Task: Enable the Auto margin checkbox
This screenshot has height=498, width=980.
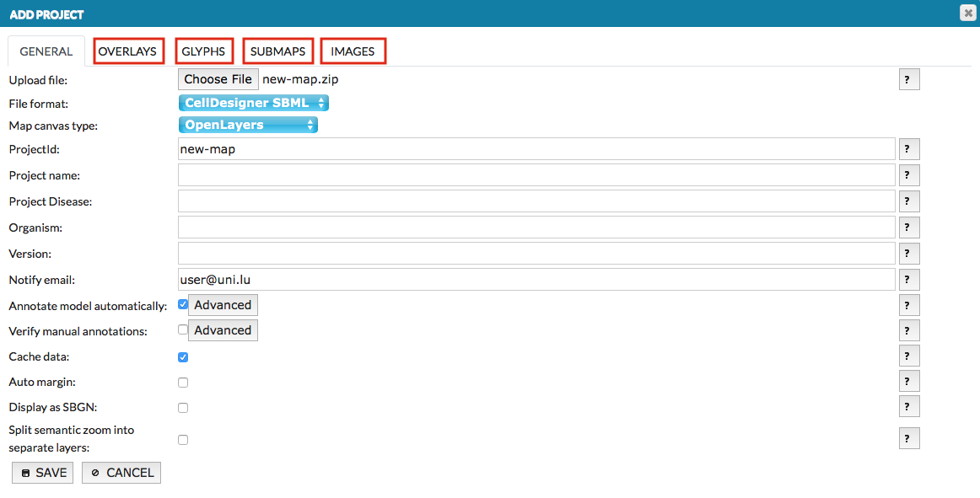Action: coord(183,383)
